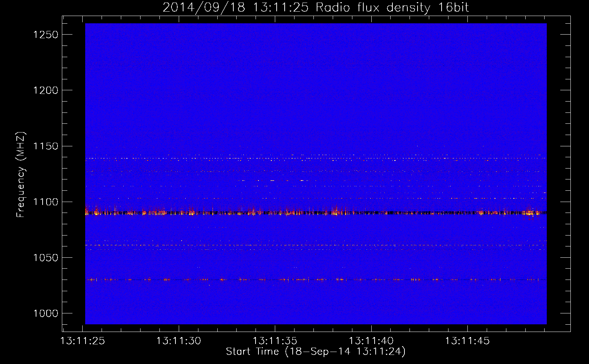Click the 1100 frequency tick label
Viewport: 589px width, 364px height.
(46, 202)
